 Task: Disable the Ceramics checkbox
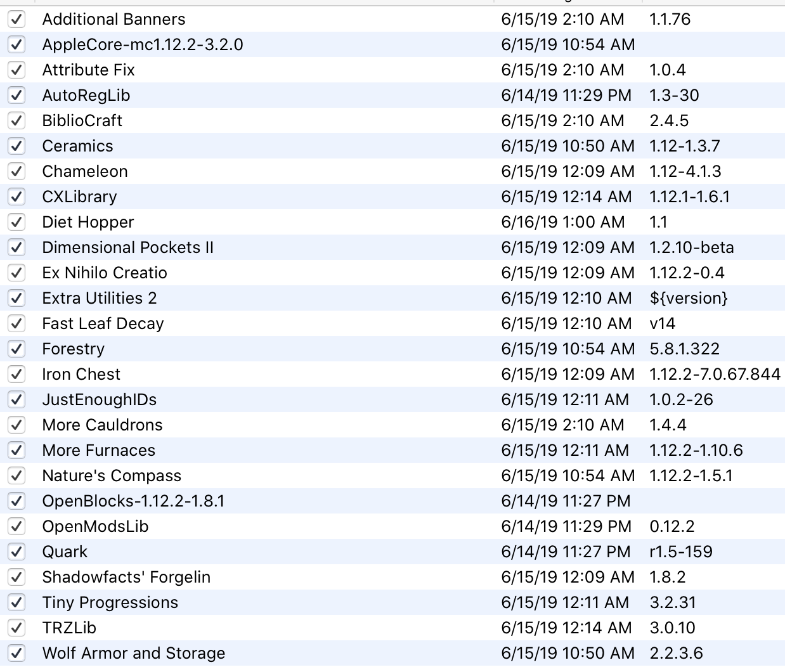click(x=16, y=146)
